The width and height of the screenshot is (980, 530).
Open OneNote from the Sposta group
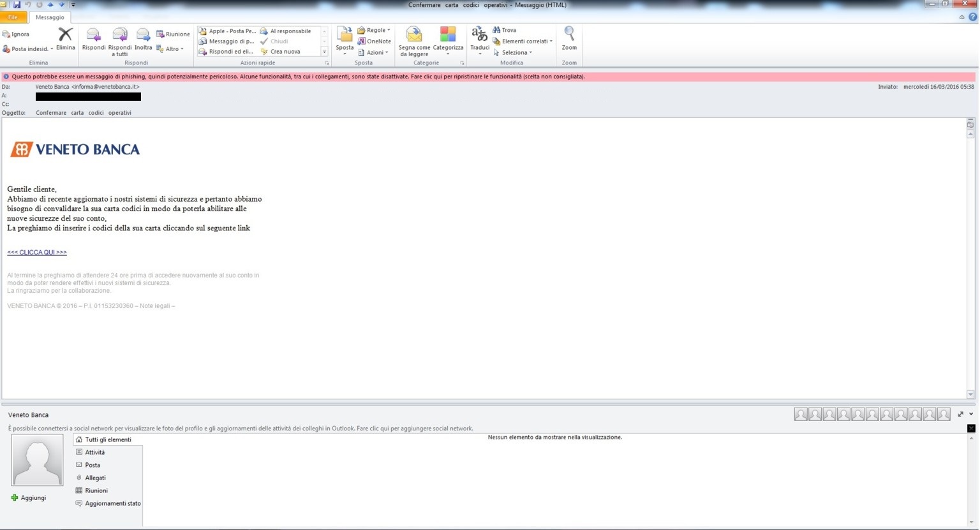[374, 41]
